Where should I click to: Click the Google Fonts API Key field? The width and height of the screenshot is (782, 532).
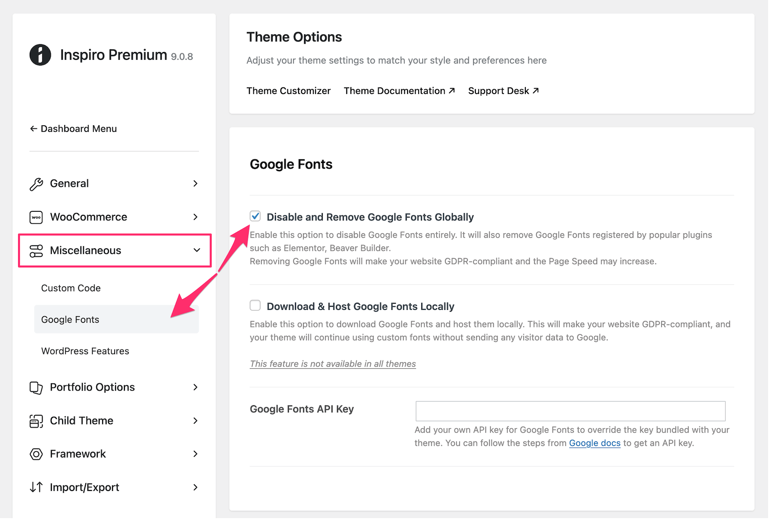(570, 411)
